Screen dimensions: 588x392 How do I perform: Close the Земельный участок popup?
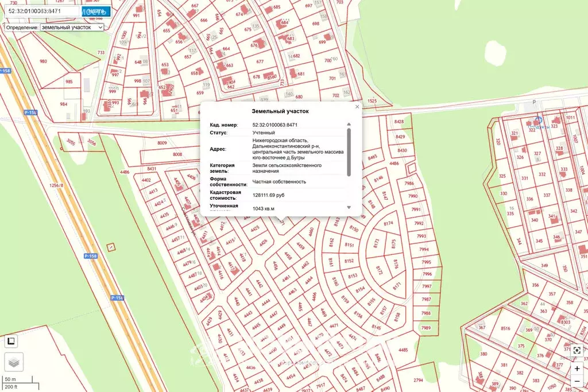pos(357,107)
